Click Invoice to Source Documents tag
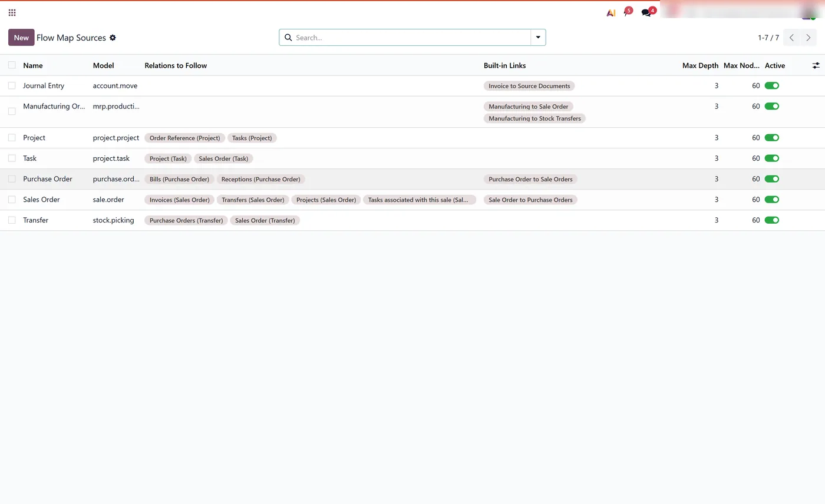825x504 pixels. pyautogui.click(x=529, y=86)
